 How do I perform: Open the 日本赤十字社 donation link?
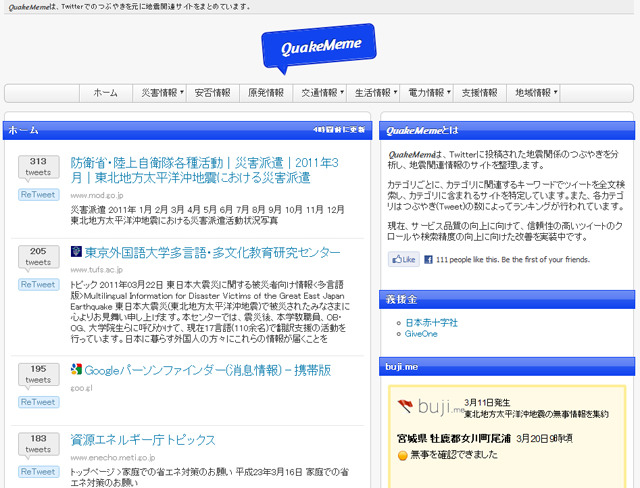click(431, 323)
